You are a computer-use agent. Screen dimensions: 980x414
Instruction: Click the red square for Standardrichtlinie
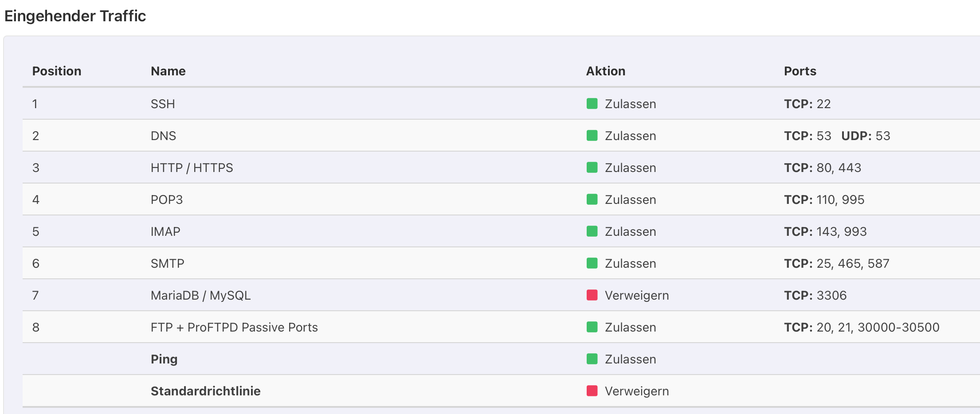coord(592,391)
